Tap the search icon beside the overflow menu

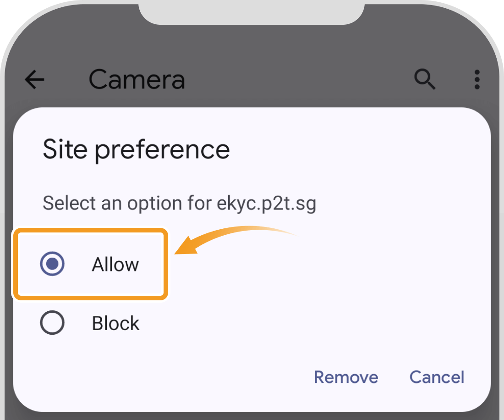click(424, 79)
